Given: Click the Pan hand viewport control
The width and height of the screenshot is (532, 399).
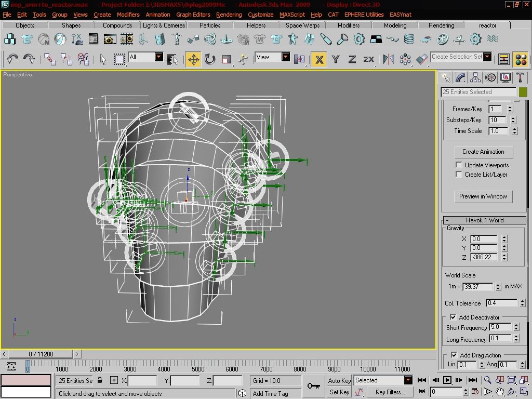Looking at the screenshot, I should pyautogui.click(x=499, y=392).
